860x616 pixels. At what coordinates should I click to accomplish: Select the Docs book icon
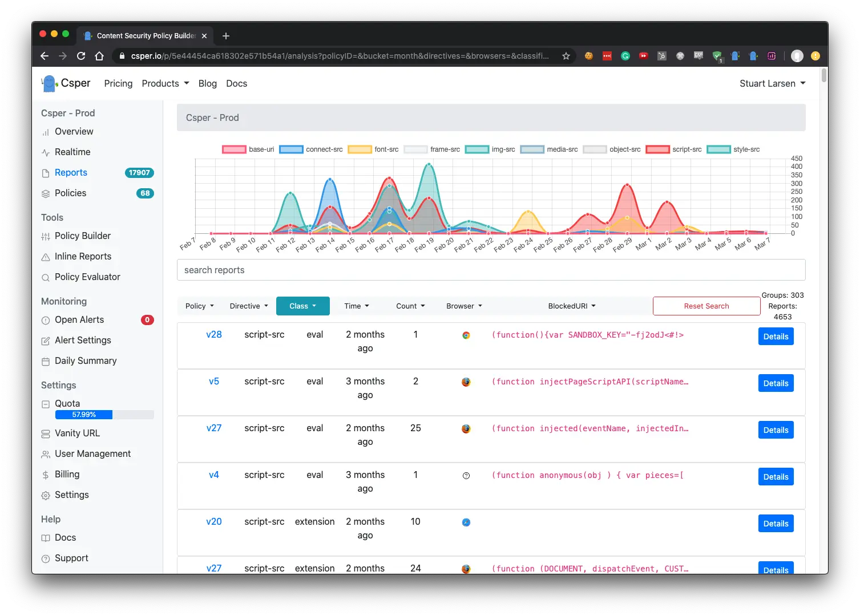coord(46,538)
